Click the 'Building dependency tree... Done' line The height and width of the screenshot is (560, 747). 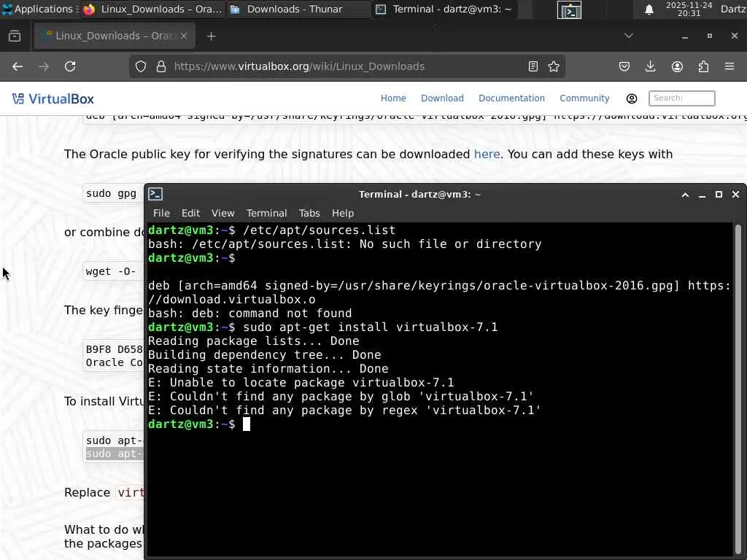click(x=265, y=355)
